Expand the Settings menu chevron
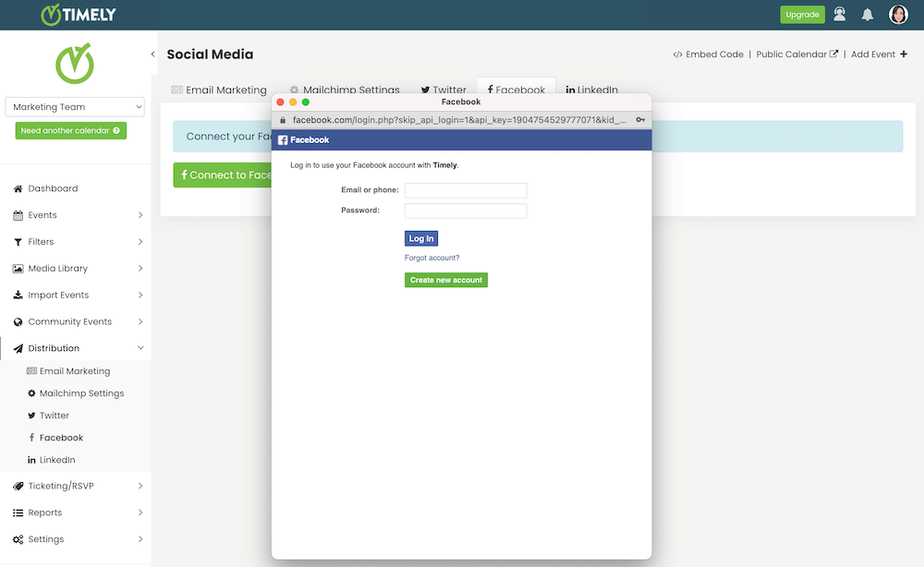 pyautogui.click(x=140, y=538)
